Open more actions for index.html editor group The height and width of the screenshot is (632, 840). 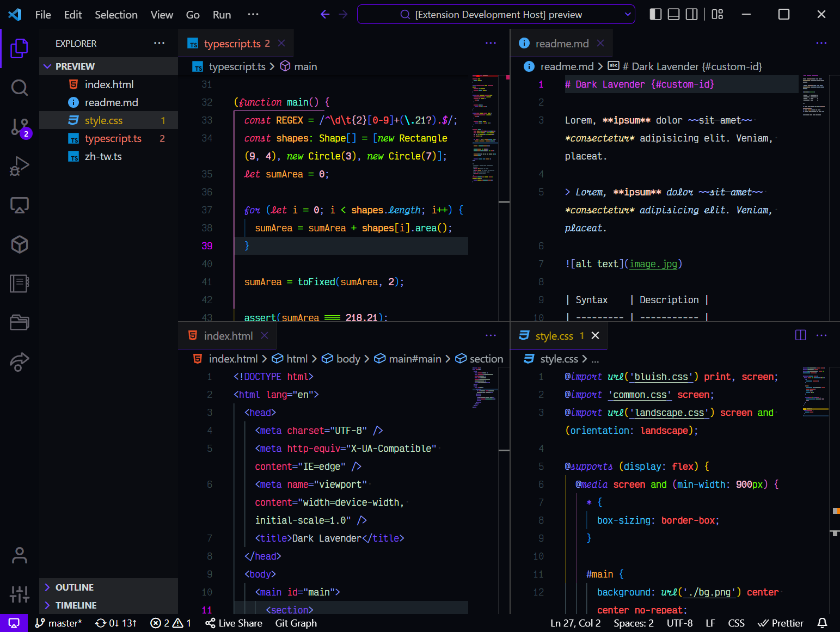click(x=490, y=335)
